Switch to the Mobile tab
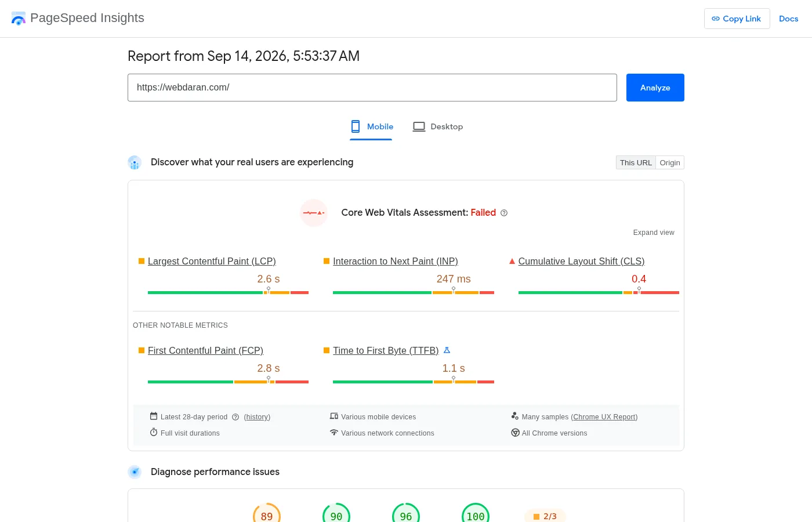 [371, 126]
